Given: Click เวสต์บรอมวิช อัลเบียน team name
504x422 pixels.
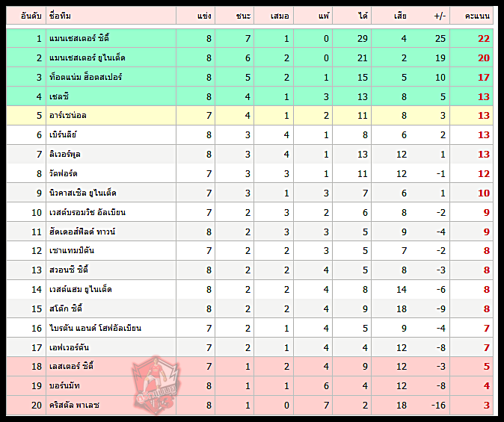Looking at the screenshot, I should click(x=87, y=212).
